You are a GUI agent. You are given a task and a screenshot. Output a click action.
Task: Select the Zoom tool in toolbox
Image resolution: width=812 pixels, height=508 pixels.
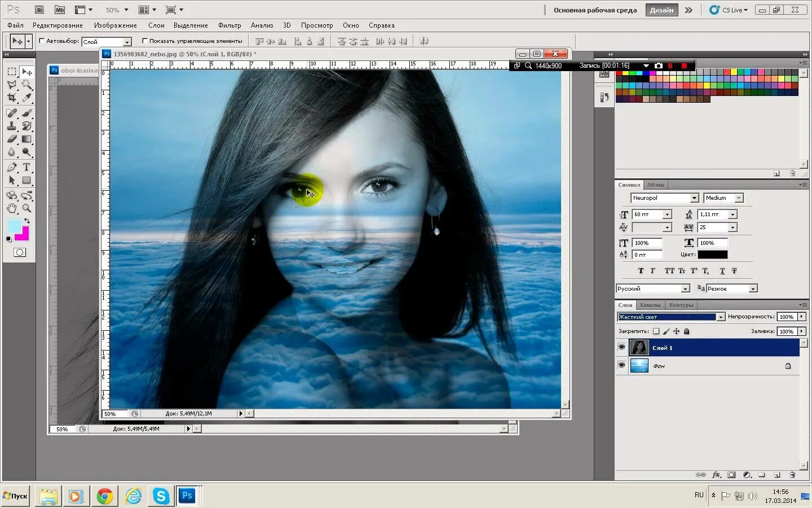coord(27,208)
